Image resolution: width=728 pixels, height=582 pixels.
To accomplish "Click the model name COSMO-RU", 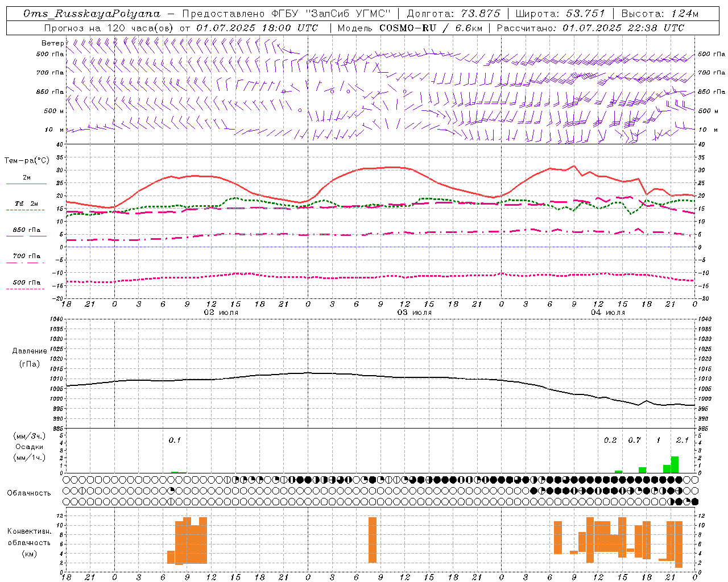I will click(x=409, y=28).
